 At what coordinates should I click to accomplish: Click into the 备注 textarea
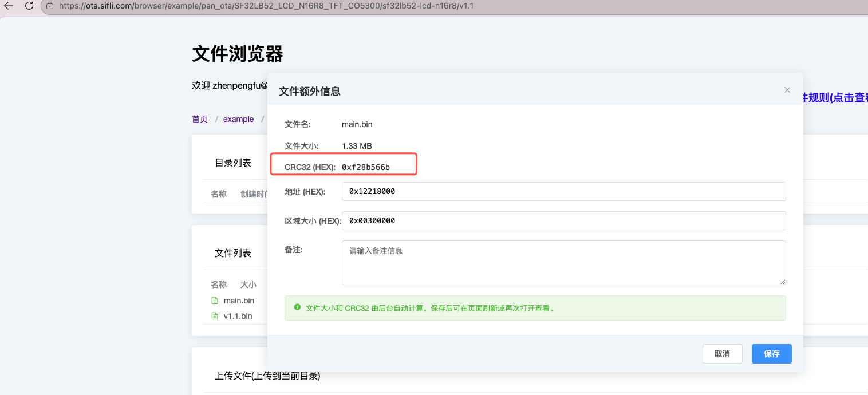[563, 263]
